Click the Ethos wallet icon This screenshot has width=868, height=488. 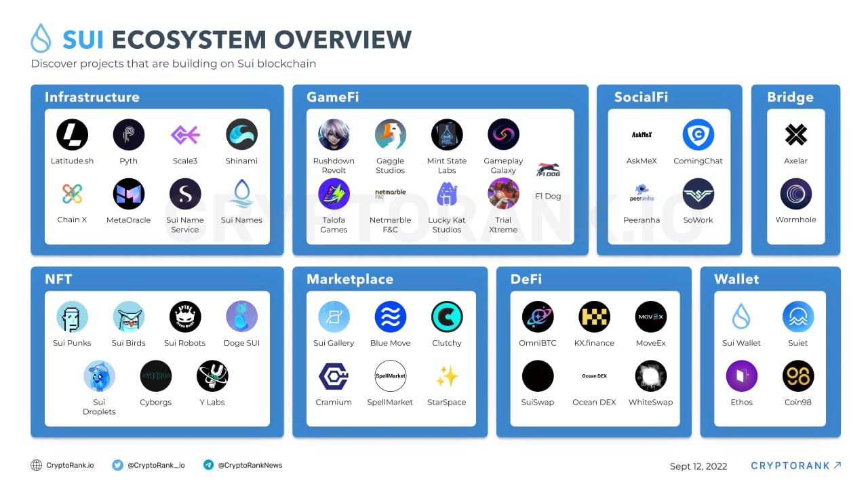[741, 375]
